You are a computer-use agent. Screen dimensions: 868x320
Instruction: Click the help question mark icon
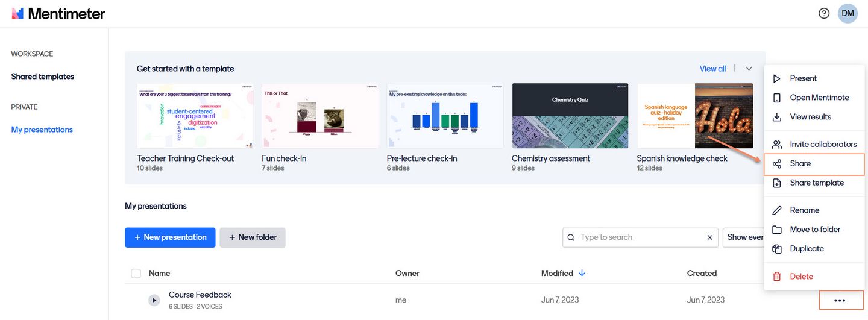(824, 13)
